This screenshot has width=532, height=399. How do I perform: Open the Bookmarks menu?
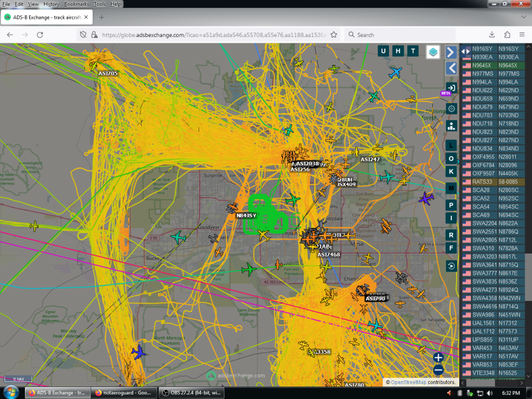[76, 4]
